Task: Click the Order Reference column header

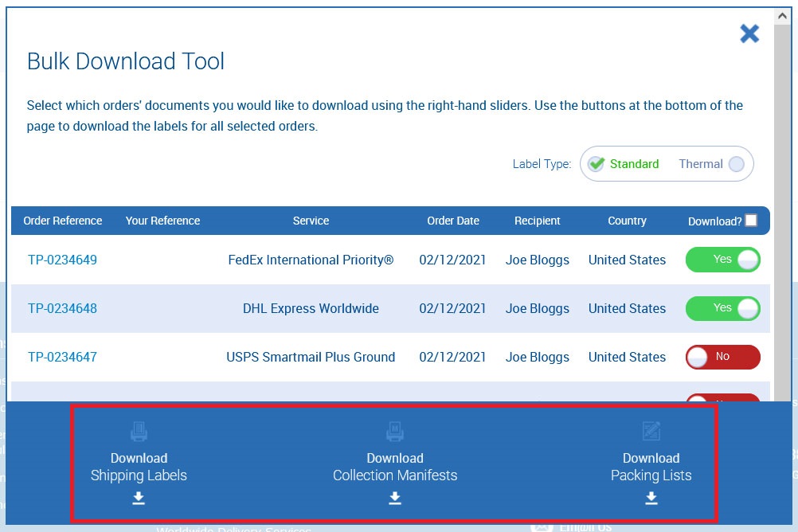Action: [63, 221]
